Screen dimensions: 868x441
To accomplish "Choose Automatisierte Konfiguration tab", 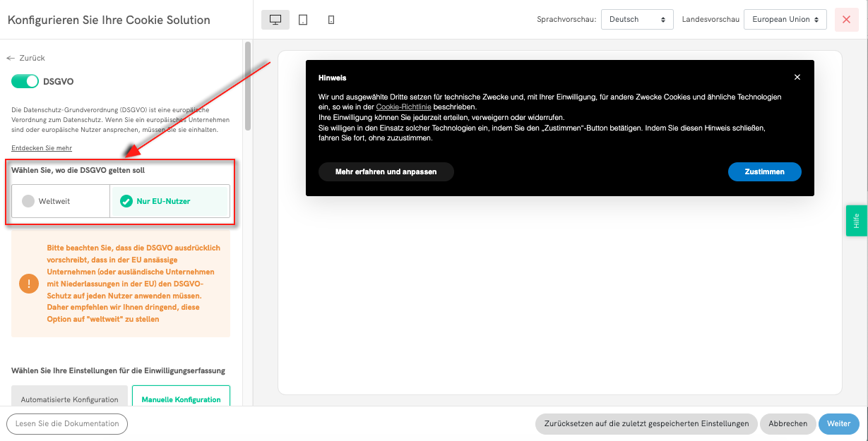I will pyautogui.click(x=69, y=399).
